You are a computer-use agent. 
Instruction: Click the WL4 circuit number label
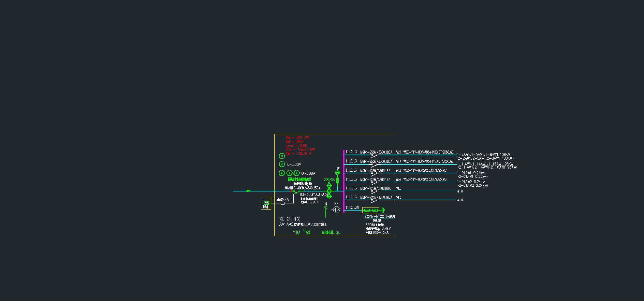tap(398, 180)
